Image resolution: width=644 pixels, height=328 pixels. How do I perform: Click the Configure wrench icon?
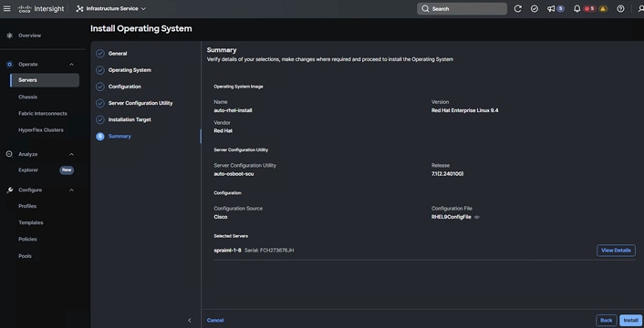[x=9, y=190]
